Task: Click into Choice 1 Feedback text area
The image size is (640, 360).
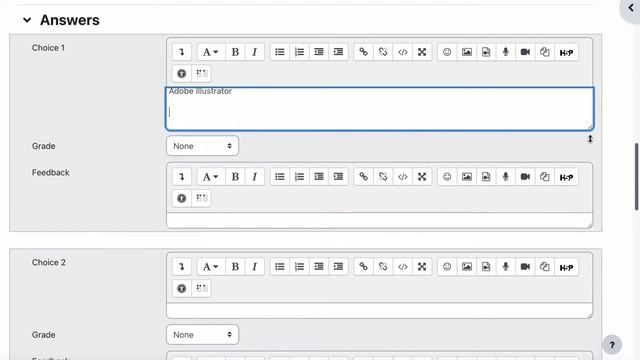Action: 380,220
